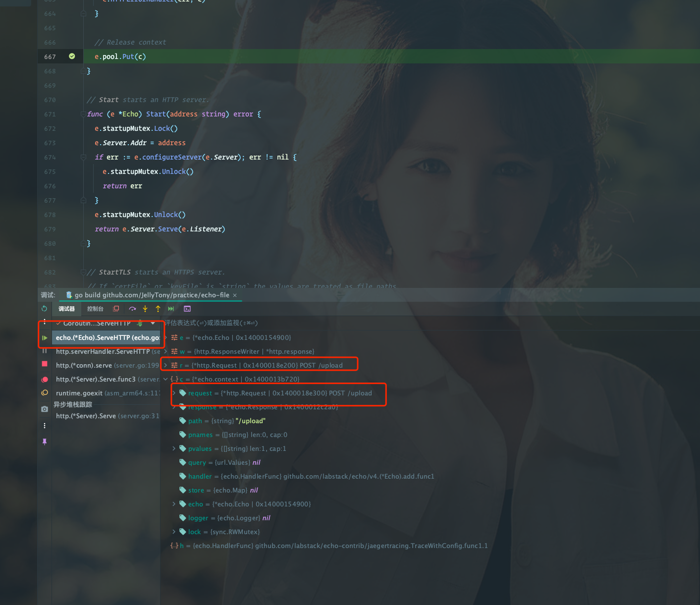The image size is (700, 605).
Task: Select frame runtime.goexit
Action: (x=107, y=393)
